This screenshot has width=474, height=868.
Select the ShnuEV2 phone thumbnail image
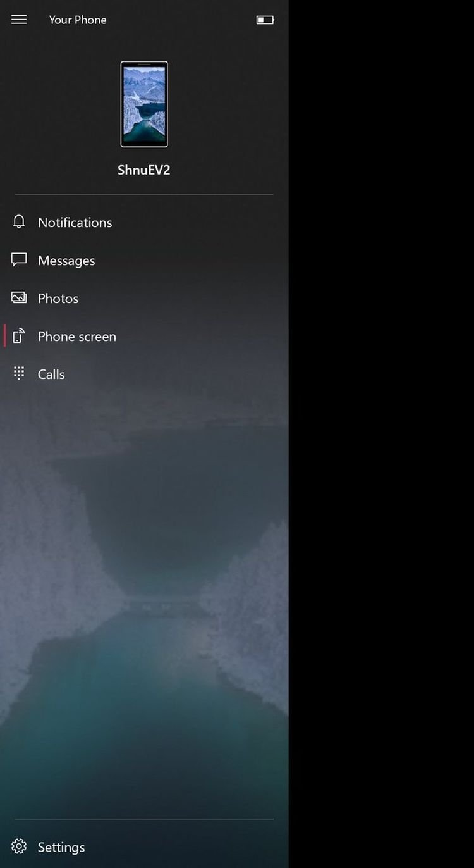coord(144,104)
